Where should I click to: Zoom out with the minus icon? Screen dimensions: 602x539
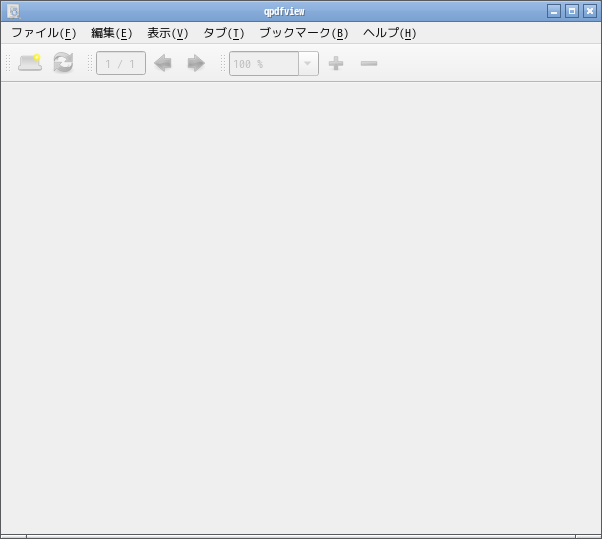(369, 63)
